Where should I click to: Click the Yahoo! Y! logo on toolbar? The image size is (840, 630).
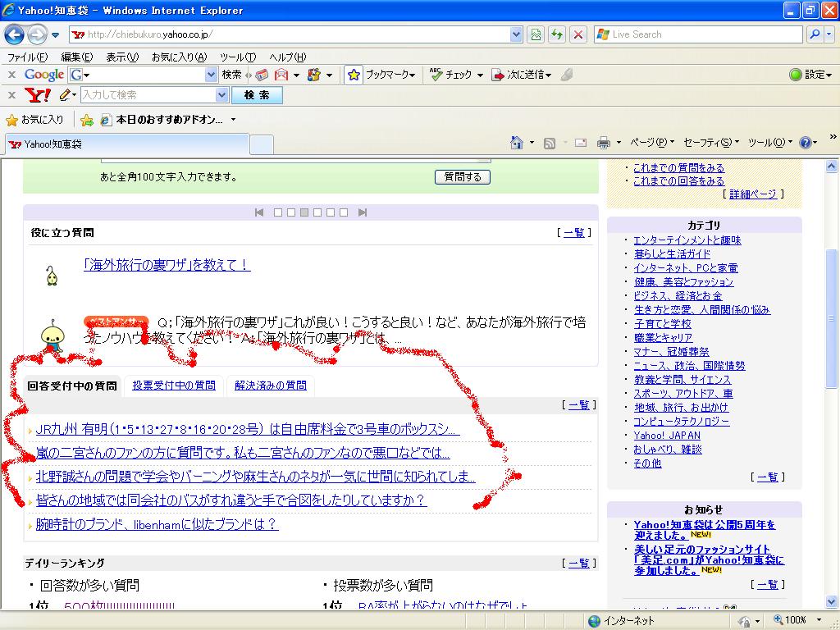(38, 95)
